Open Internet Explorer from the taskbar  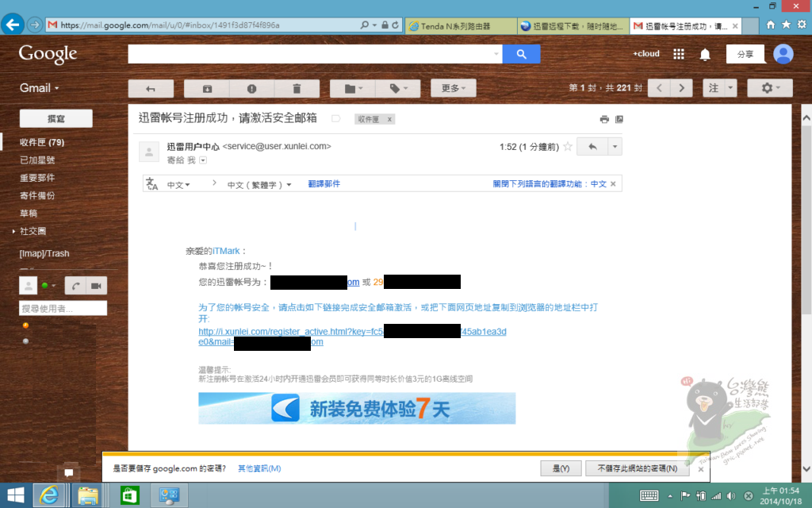pyautogui.click(x=49, y=495)
